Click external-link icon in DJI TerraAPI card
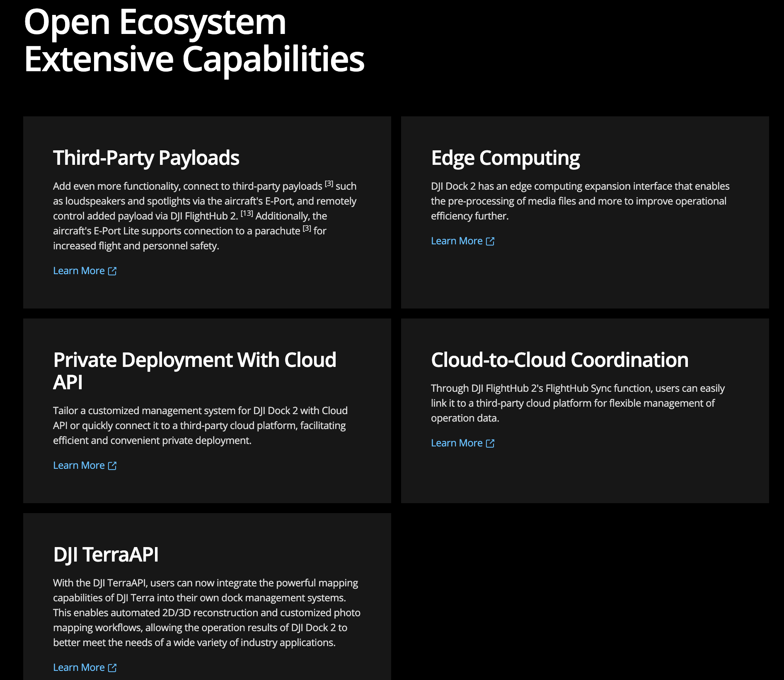Viewport: 784px width, 680px height. click(x=112, y=668)
